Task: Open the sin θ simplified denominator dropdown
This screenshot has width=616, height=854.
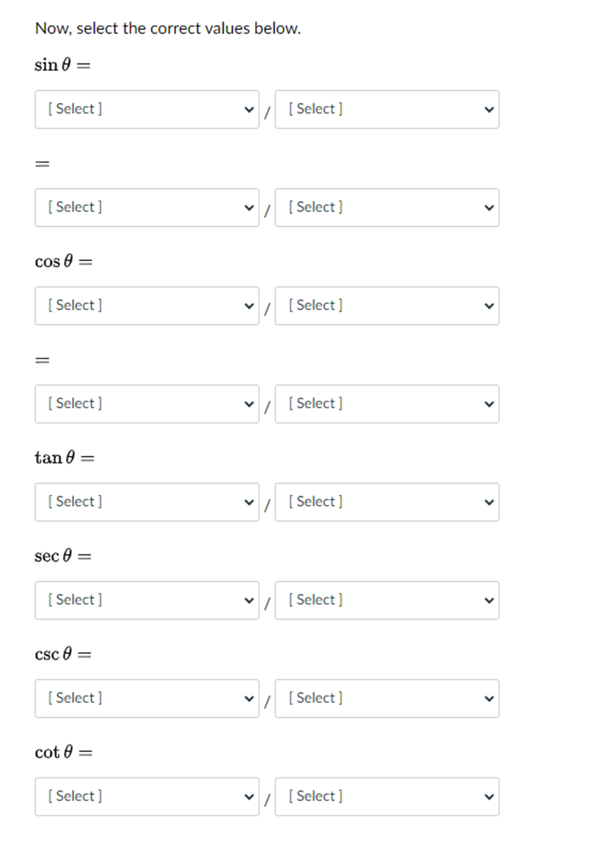Action: pos(387,207)
